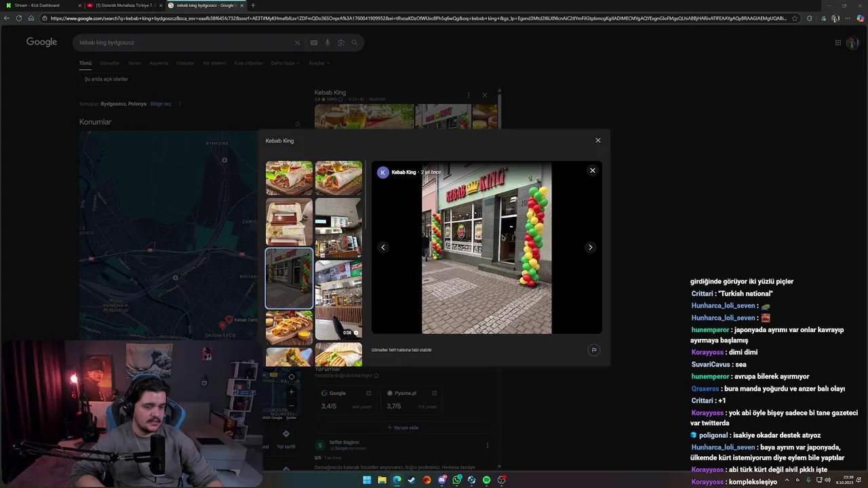
Task: Switch to the Videolar tab
Action: (185, 63)
